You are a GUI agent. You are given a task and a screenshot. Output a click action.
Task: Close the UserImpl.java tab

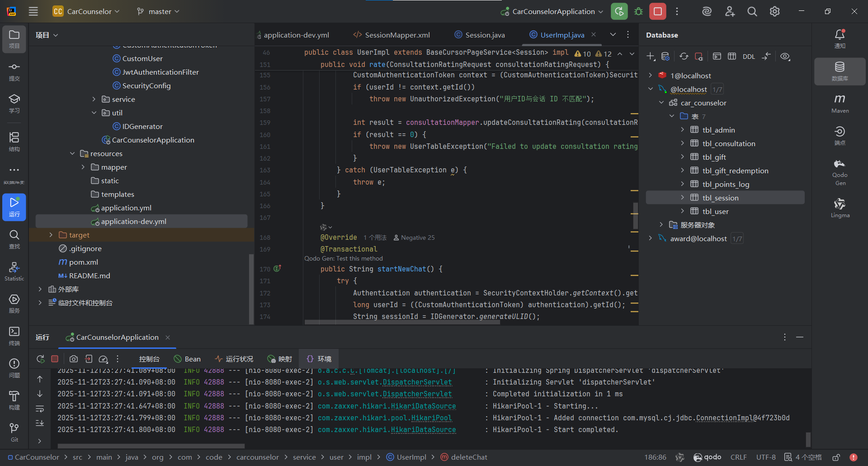pos(594,35)
